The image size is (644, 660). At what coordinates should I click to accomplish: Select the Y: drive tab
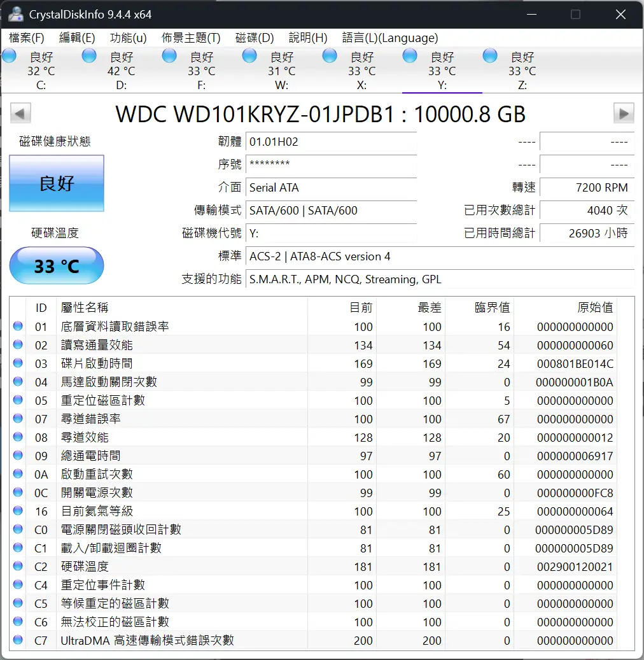coord(442,70)
